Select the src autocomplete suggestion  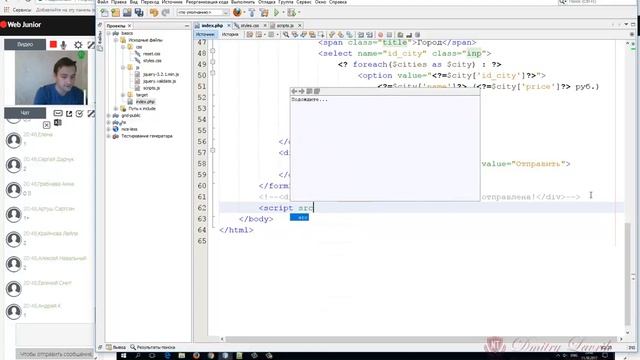tap(299, 218)
